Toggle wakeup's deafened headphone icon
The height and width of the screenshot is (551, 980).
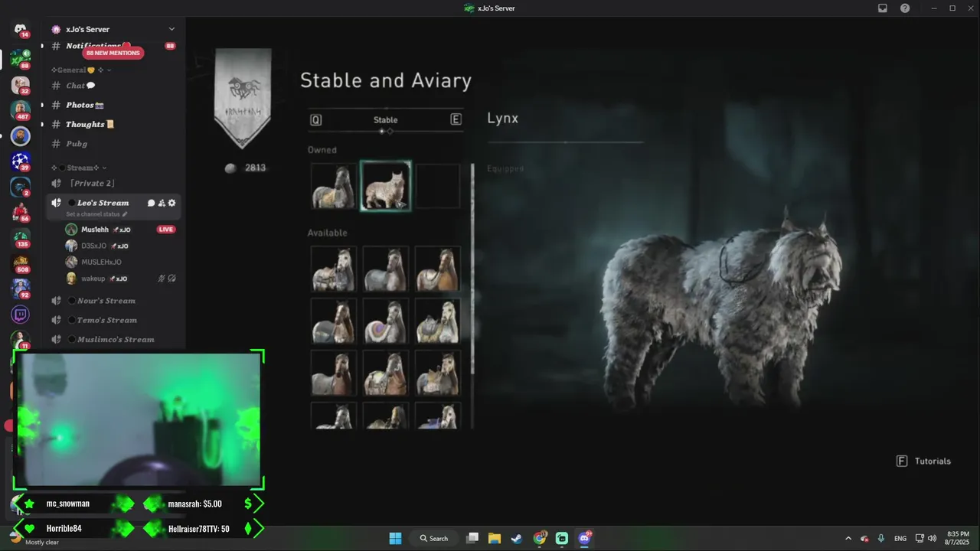(171, 279)
